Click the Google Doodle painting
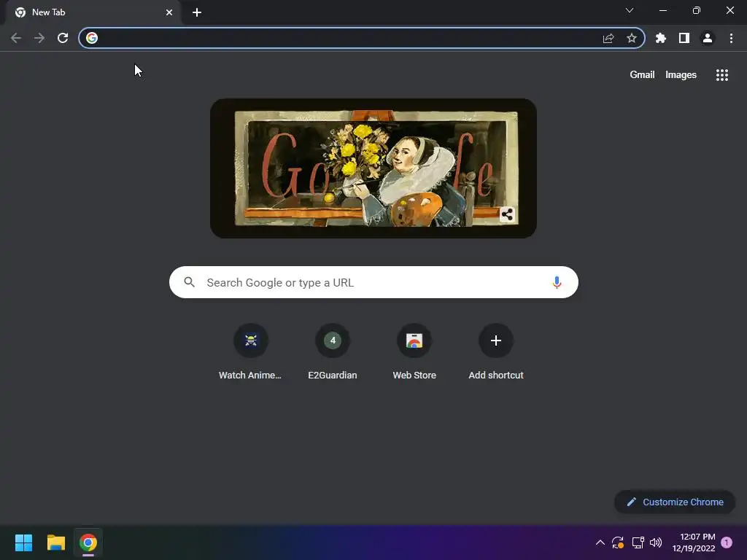The width and height of the screenshot is (747, 560). [373, 168]
